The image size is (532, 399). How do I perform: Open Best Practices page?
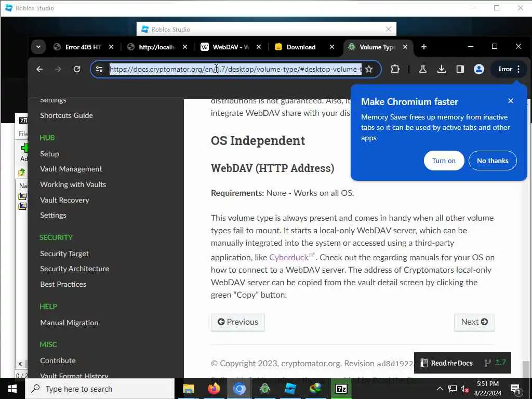click(63, 284)
